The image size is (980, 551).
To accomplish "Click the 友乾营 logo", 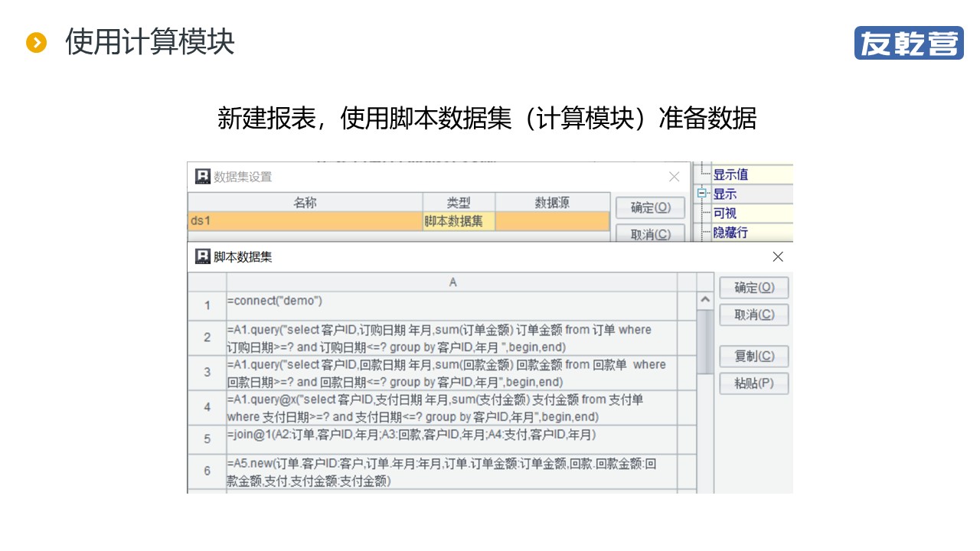I will [909, 43].
